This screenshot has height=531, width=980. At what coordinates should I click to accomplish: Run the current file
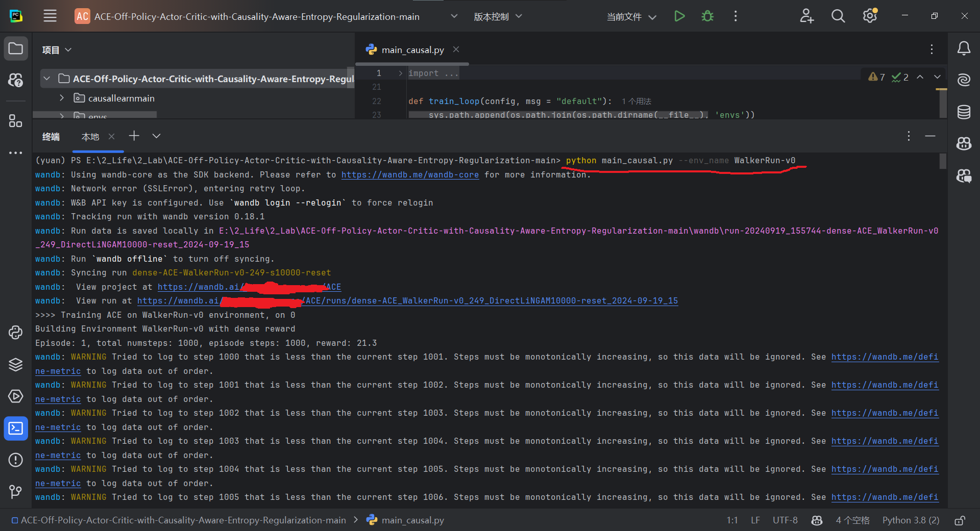[679, 16]
